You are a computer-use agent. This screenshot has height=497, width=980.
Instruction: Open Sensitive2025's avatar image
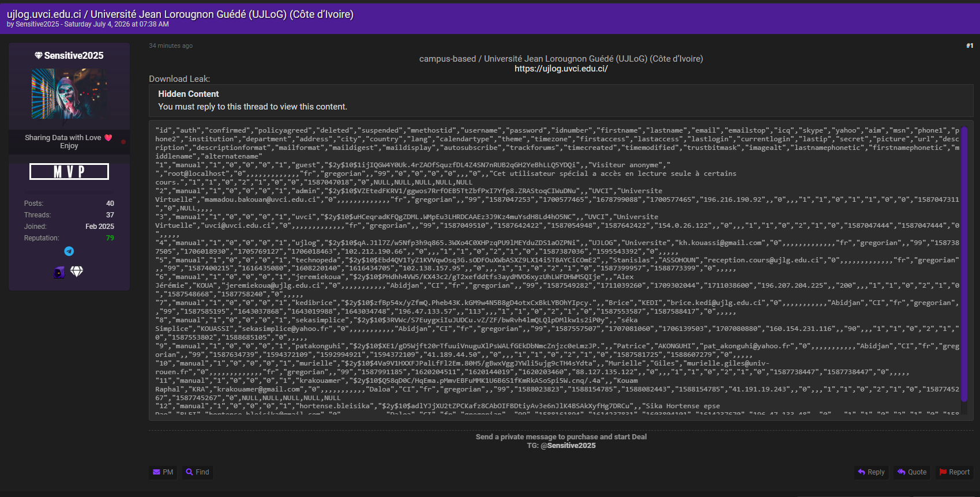pos(69,94)
